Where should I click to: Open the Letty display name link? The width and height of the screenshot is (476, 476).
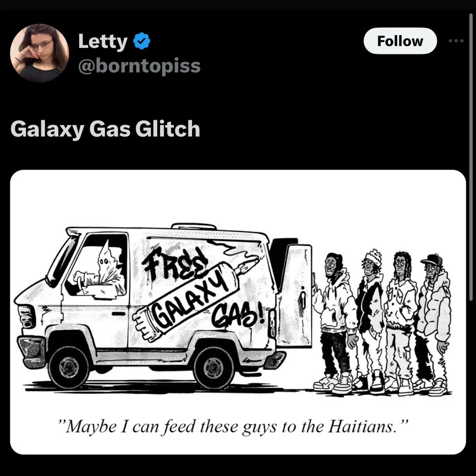(x=103, y=41)
